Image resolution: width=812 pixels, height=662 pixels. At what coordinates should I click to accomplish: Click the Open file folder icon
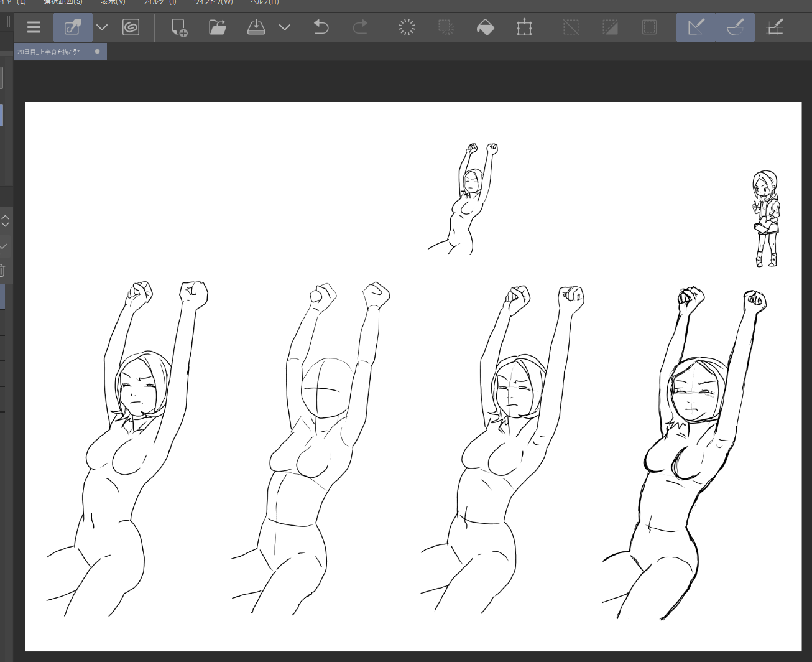217,27
